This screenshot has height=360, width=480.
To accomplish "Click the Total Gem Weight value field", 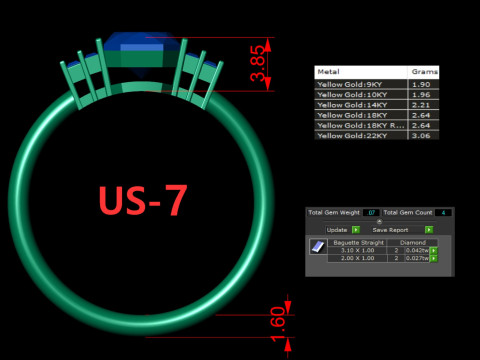I will click(371, 213).
